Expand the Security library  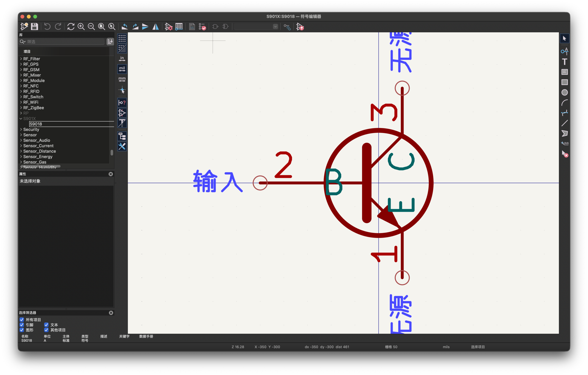(21, 129)
